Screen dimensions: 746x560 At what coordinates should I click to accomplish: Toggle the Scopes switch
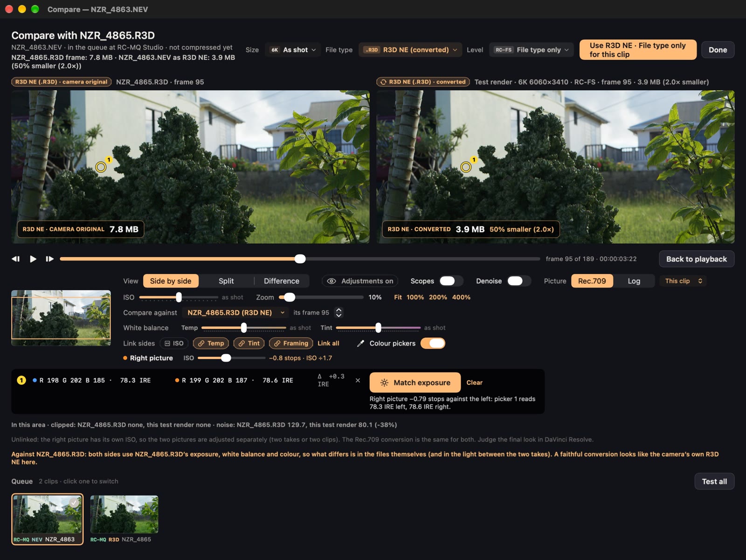[x=450, y=281]
